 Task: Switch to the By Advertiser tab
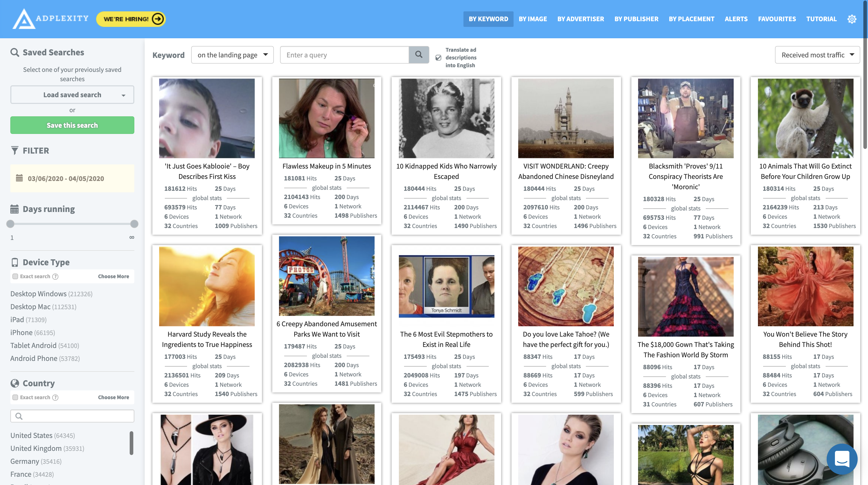click(x=580, y=19)
